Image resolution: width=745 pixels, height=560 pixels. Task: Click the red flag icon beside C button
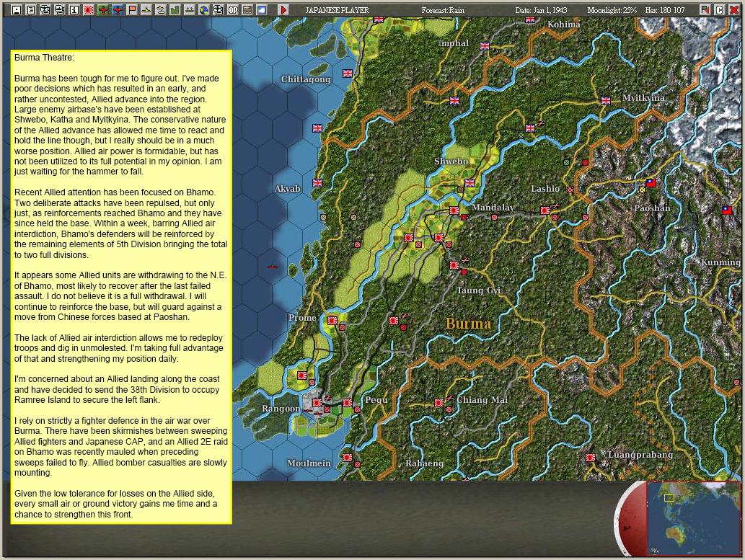click(705, 9)
